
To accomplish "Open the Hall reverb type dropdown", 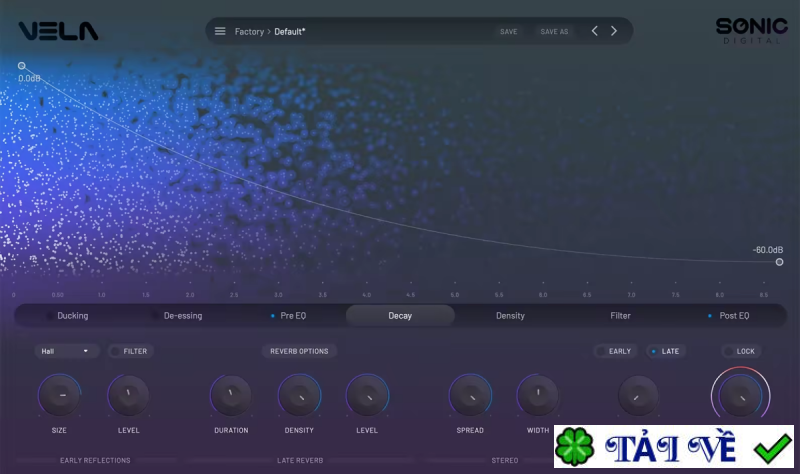I will (66, 351).
